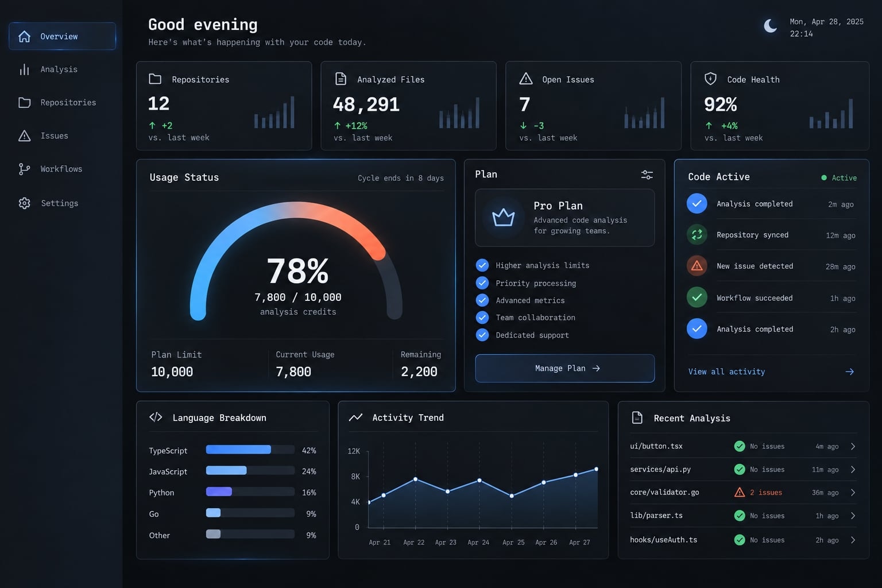The image size is (882, 588).
Task: Click green check status for hooks/useAuth.ts
Action: pos(740,540)
